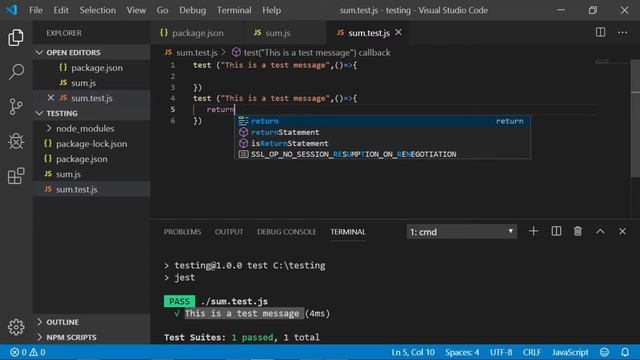Click the errors and warnings status indicator
640x360 pixels.
28,352
